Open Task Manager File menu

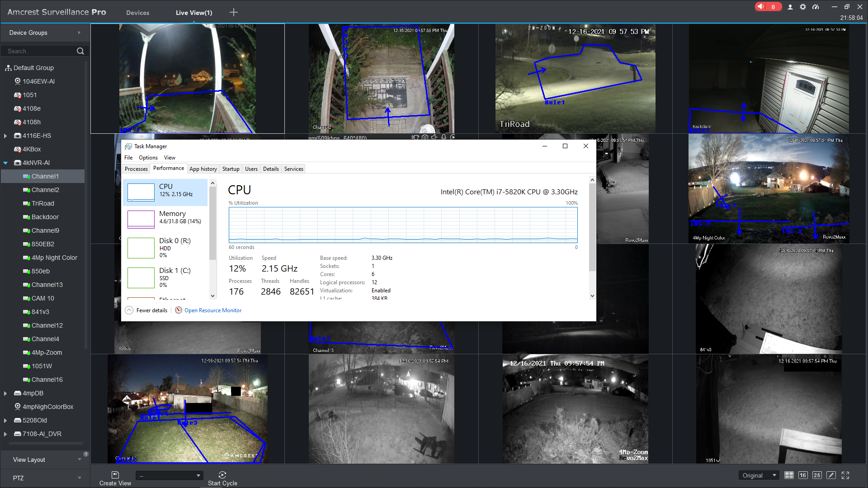[128, 158]
